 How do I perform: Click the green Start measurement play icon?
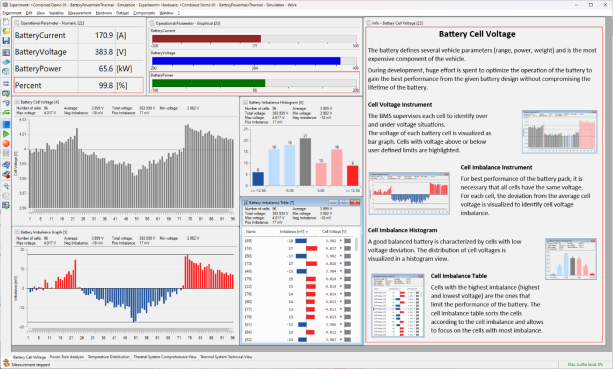click(6, 134)
